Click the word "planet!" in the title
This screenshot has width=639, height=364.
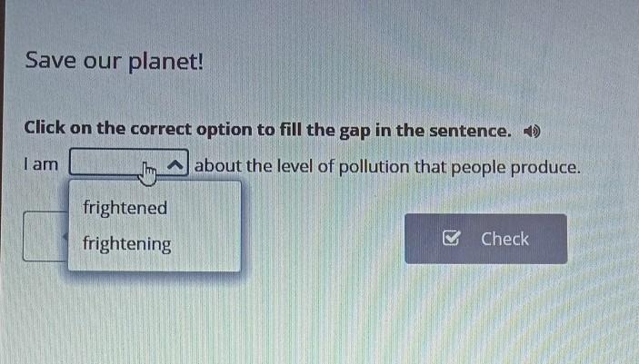tap(165, 62)
